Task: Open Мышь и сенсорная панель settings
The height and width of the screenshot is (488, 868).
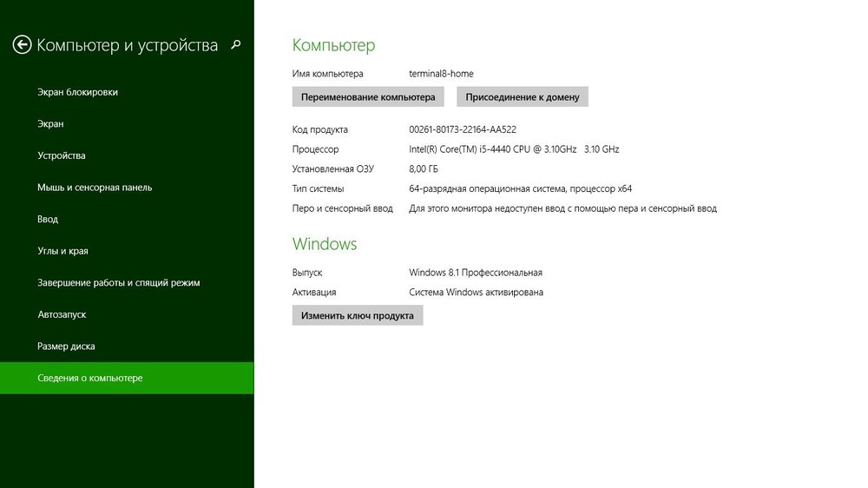Action: tap(95, 188)
